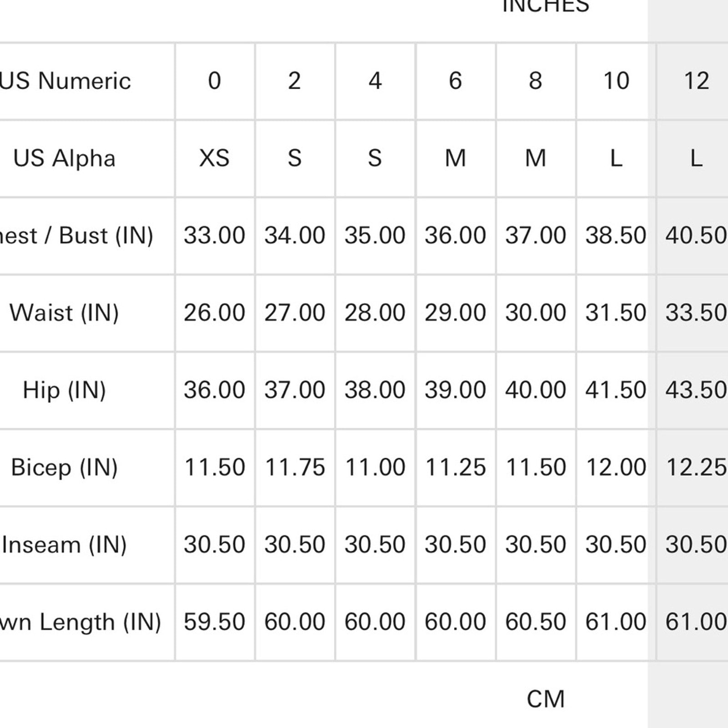Click the INCHES unit heading
728x728 pixels.
point(546,6)
